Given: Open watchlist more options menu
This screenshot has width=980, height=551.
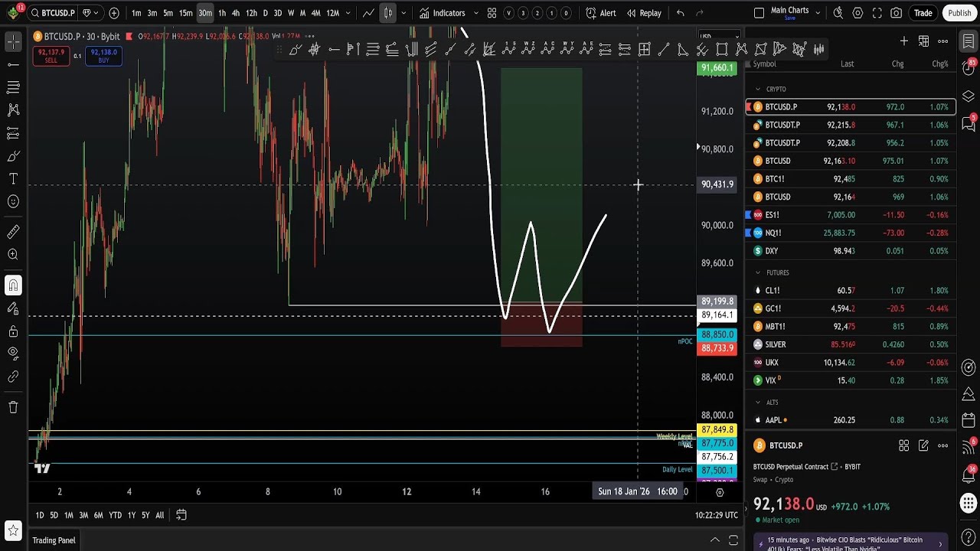Looking at the screenshot, I should click(x=942, y=41).
